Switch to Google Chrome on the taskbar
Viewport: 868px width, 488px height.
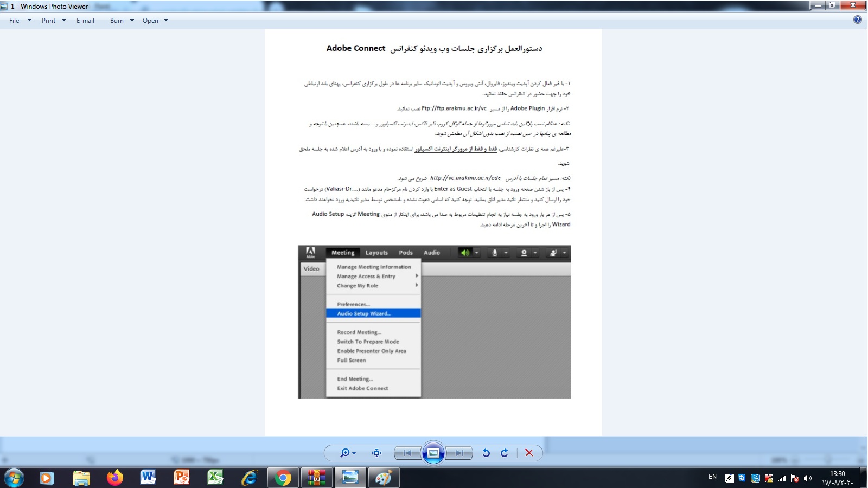click(283, 478)
